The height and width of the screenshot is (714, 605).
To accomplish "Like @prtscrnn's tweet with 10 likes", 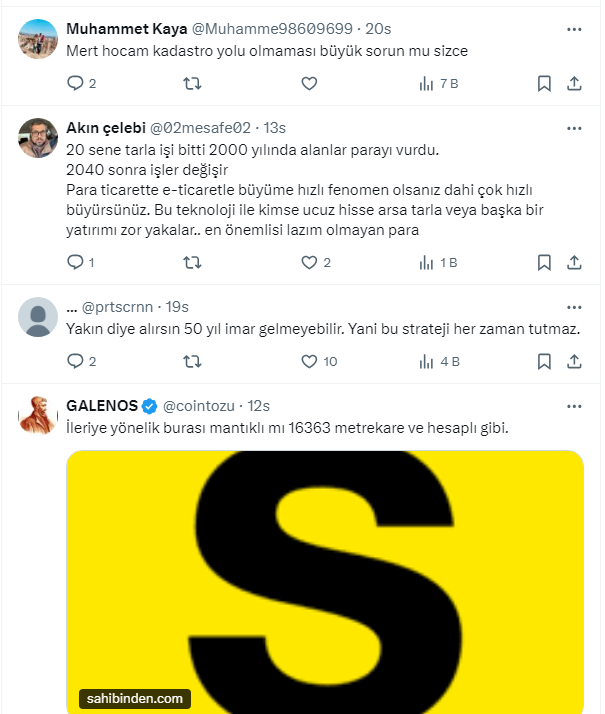I will coord(309,361).
